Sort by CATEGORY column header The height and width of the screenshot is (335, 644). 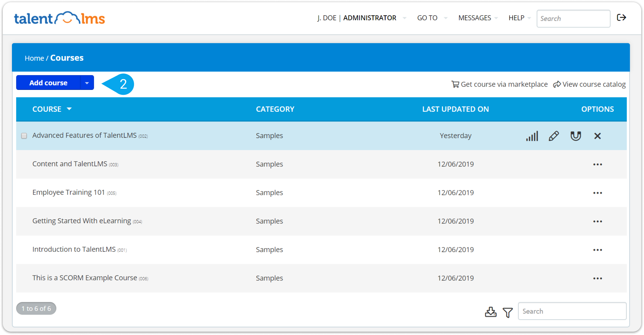tap(275, 109)
